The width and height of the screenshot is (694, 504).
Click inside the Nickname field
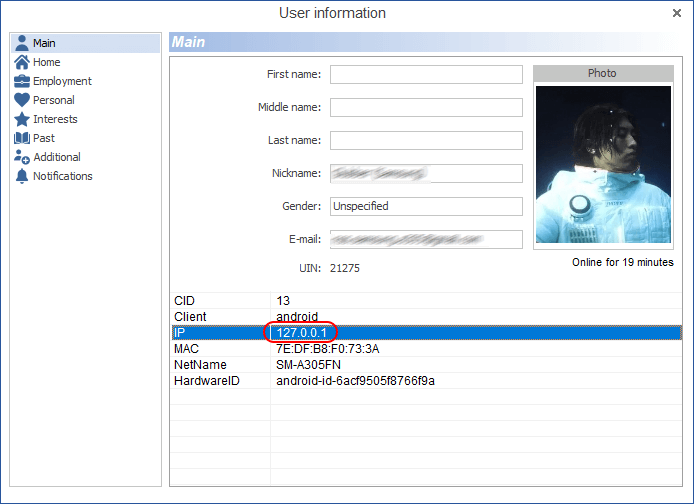(426, 173)
